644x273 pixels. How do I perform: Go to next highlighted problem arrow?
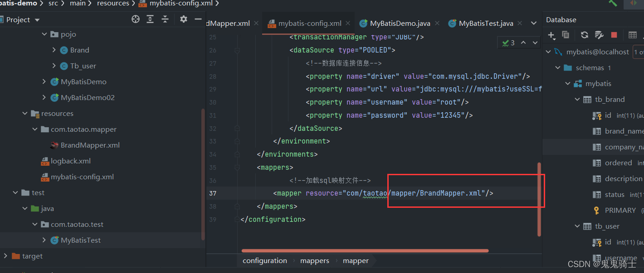pyautogui.click(x=535, y=43)
